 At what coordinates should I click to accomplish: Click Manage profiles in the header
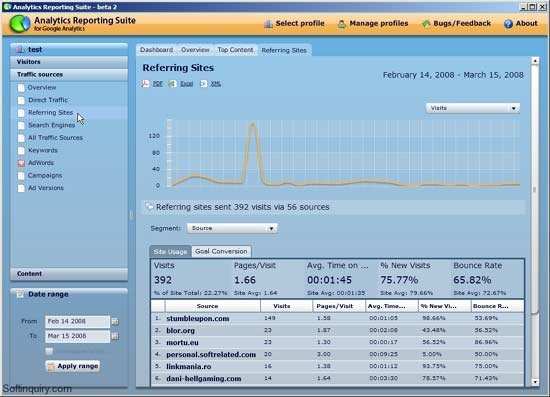pos(373,23)
